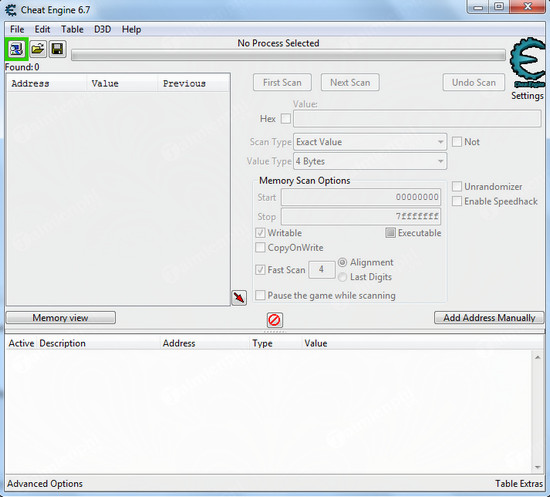Click the Start address field
The width and height of the screenshot is (550, 497).
tap(361, 197)
